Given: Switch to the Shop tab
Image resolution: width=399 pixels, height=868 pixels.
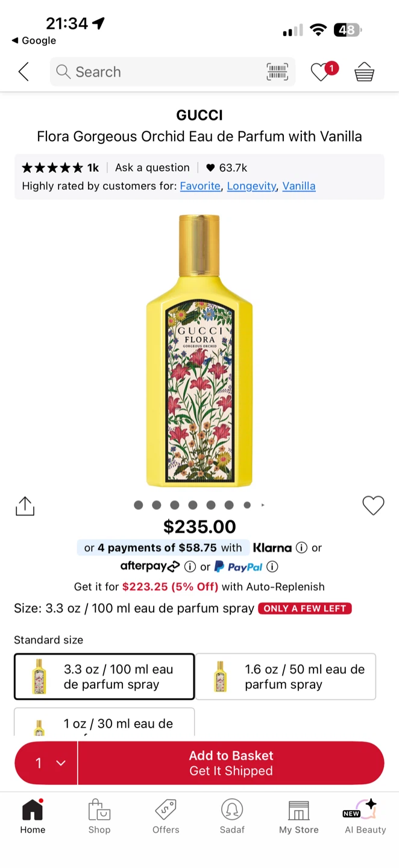Looking at the screenshot, I should 99,817.
